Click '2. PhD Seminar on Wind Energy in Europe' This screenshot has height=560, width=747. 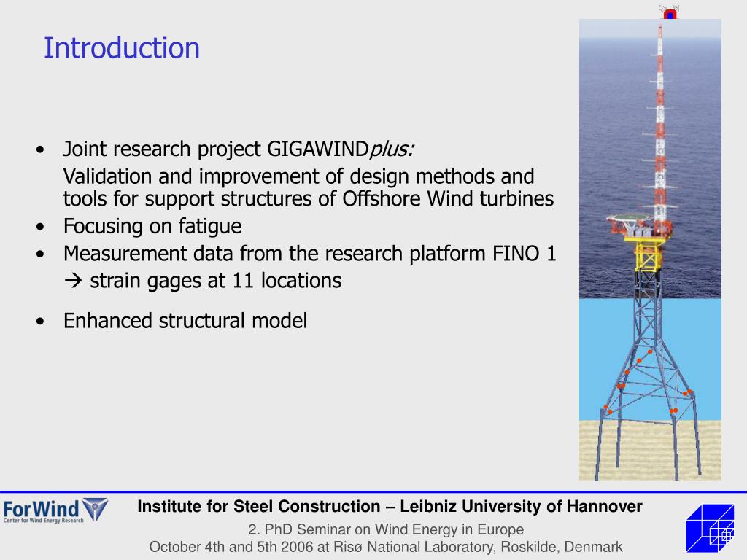tap(386, 529)
